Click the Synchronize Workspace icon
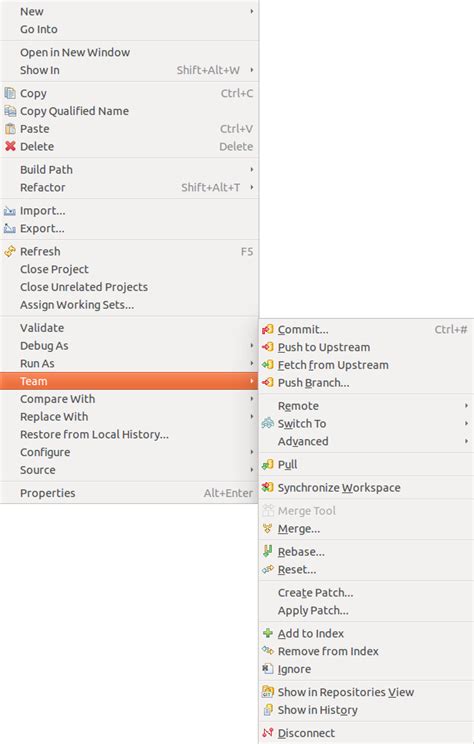 click(268, 487)
